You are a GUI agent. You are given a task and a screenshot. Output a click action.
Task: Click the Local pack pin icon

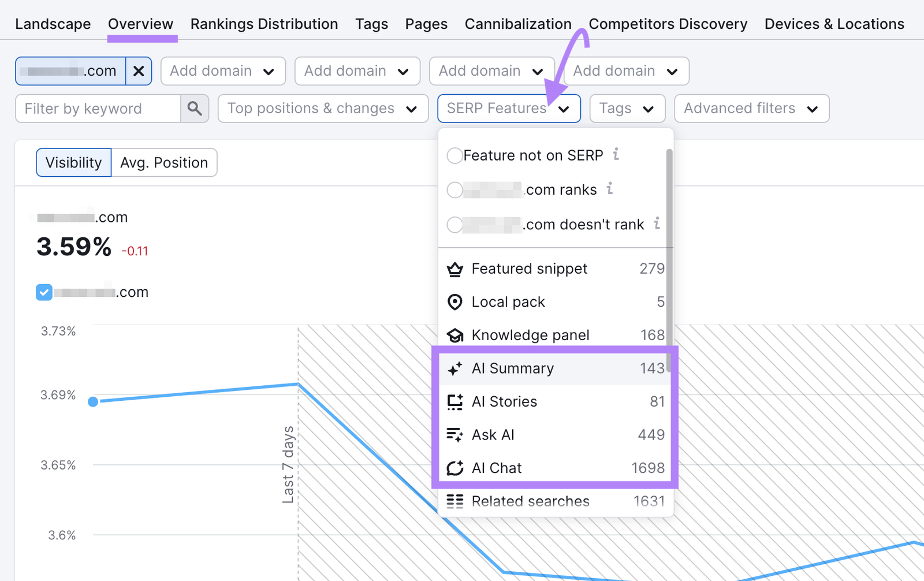pyautogui.click(x=456, y=301)
